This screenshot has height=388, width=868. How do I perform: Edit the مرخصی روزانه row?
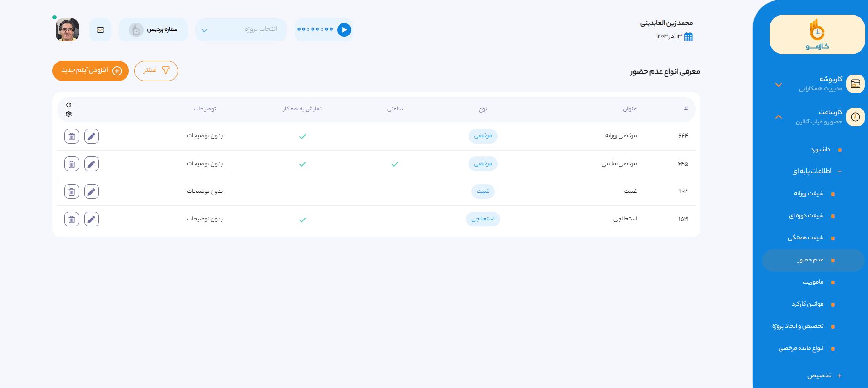coord(92,136)
